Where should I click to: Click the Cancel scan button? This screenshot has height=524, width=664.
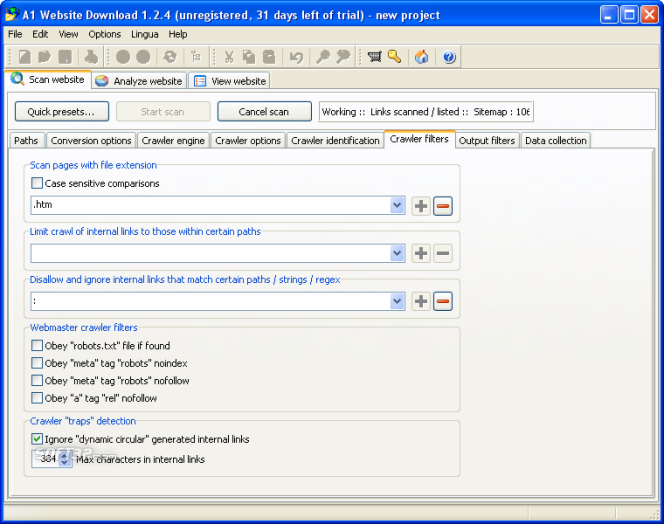(x=264, y=111)
